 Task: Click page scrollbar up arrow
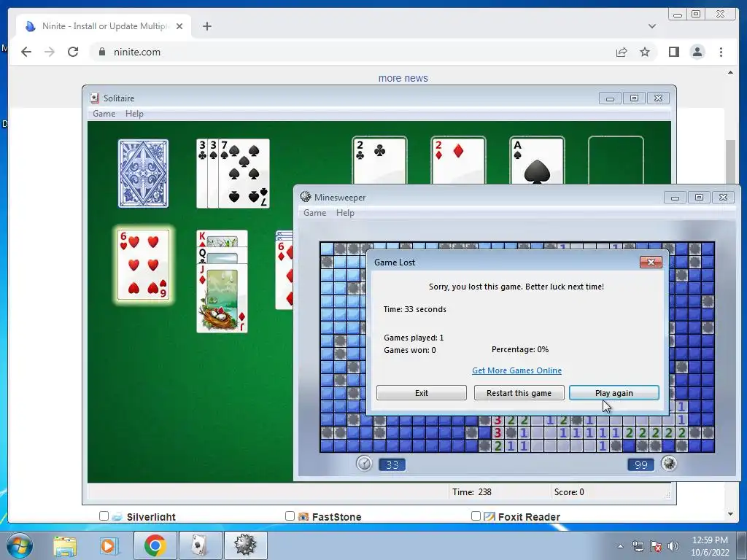(x=730, y=72)
